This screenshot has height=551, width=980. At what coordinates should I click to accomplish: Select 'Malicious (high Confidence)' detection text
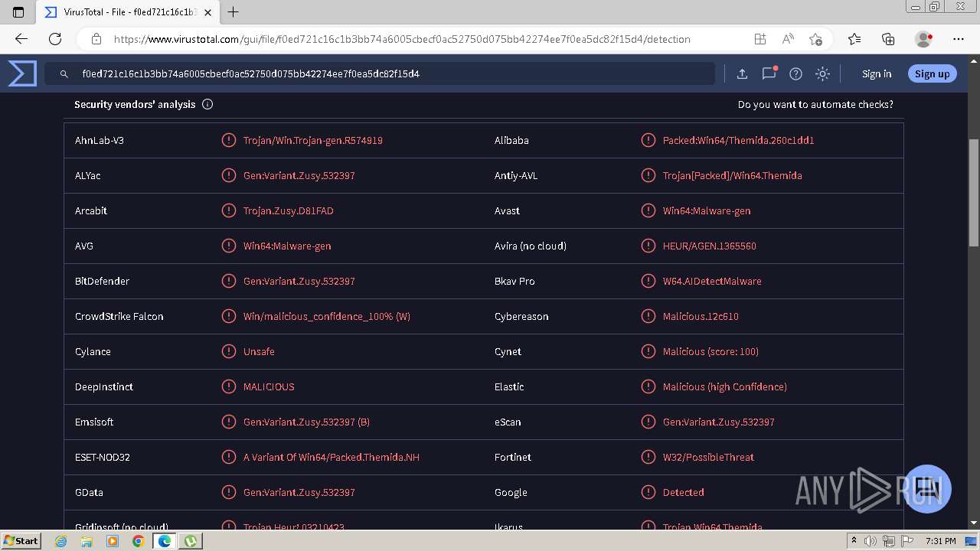click(725, 386)
